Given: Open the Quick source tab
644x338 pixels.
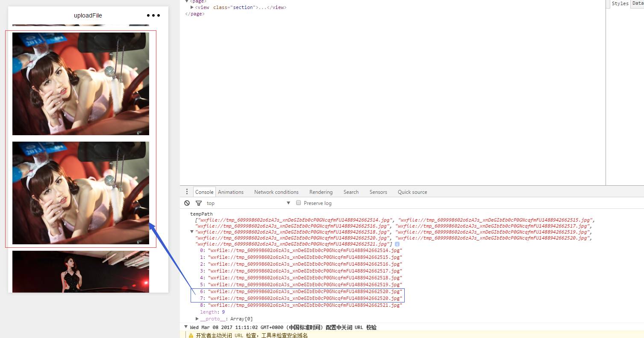Looking at the screenshot, I should point(412,192).
